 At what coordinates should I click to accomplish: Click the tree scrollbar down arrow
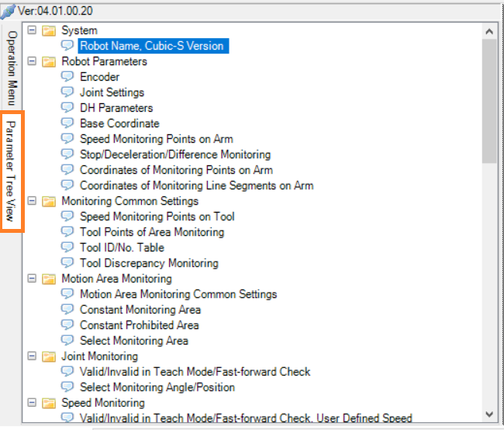[489, 414]
